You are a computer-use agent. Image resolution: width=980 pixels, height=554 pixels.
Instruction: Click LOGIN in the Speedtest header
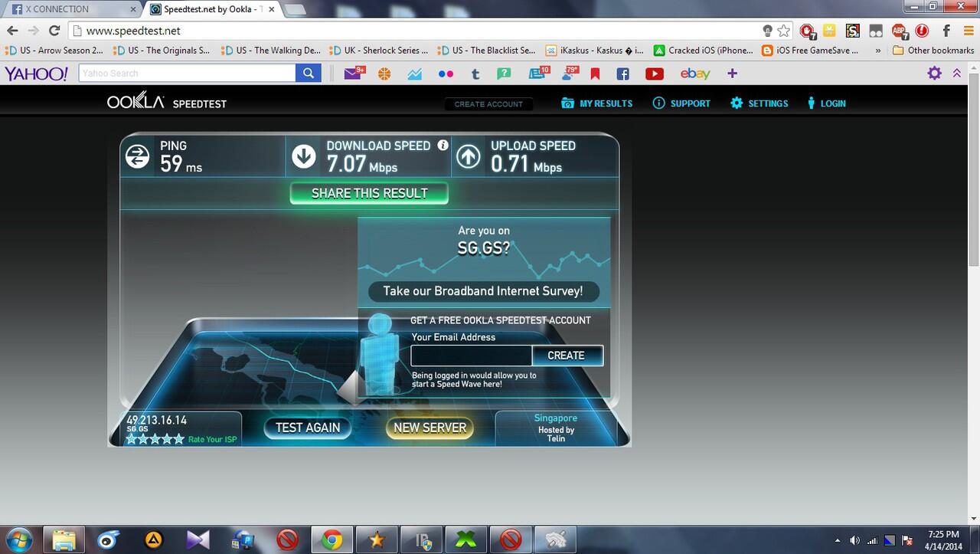(x=826, y=103)
